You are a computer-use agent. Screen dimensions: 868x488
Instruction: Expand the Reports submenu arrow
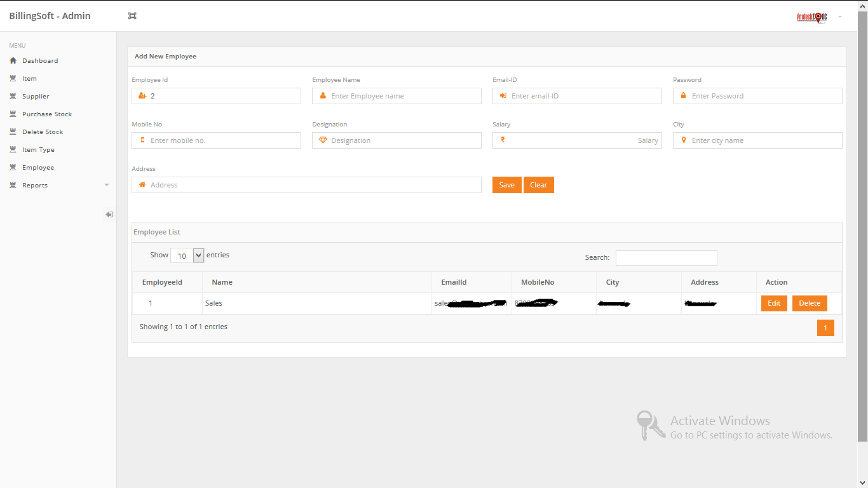(x=107, y=185)
